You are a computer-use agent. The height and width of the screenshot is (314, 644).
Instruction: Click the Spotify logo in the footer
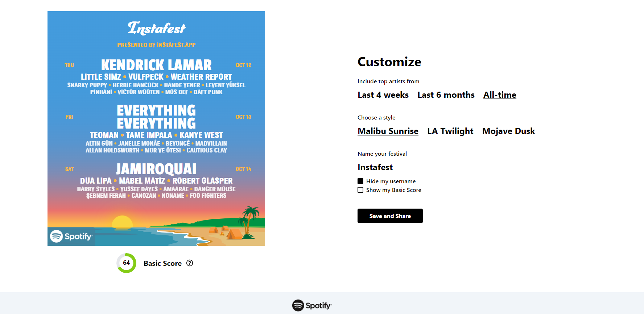point(312,305)
